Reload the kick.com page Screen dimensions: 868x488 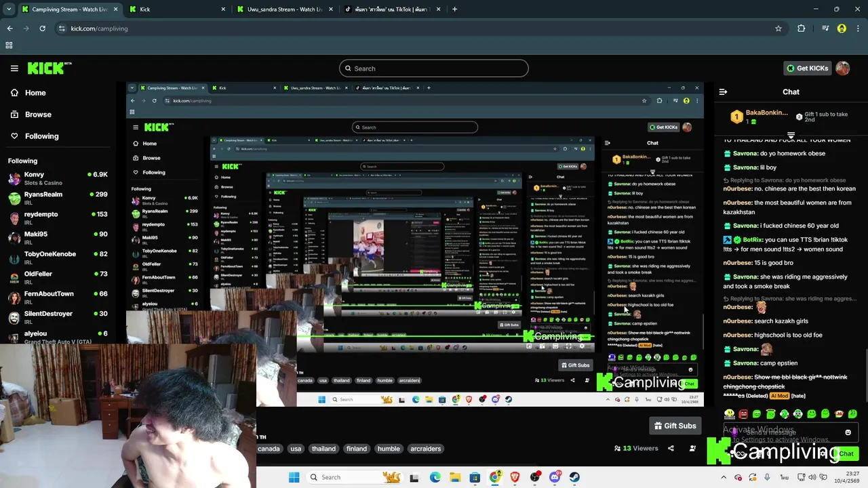(42, 28)
